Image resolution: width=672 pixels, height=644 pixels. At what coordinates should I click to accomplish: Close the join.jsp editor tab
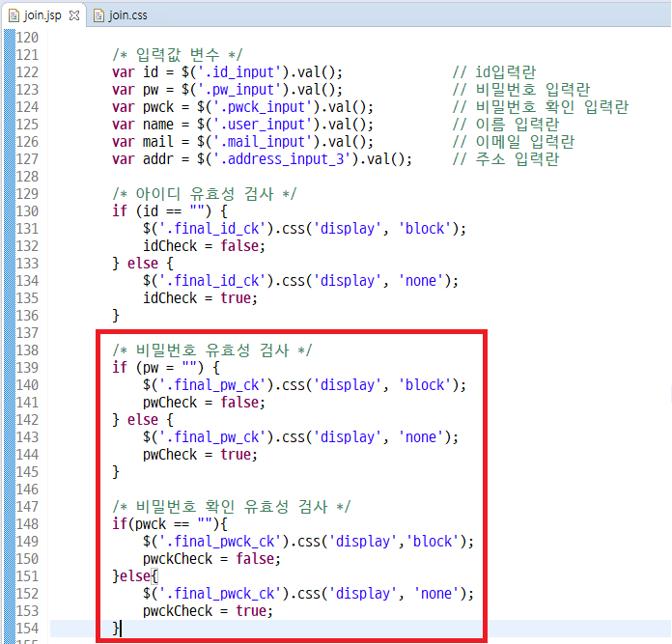tap(74, 15)
